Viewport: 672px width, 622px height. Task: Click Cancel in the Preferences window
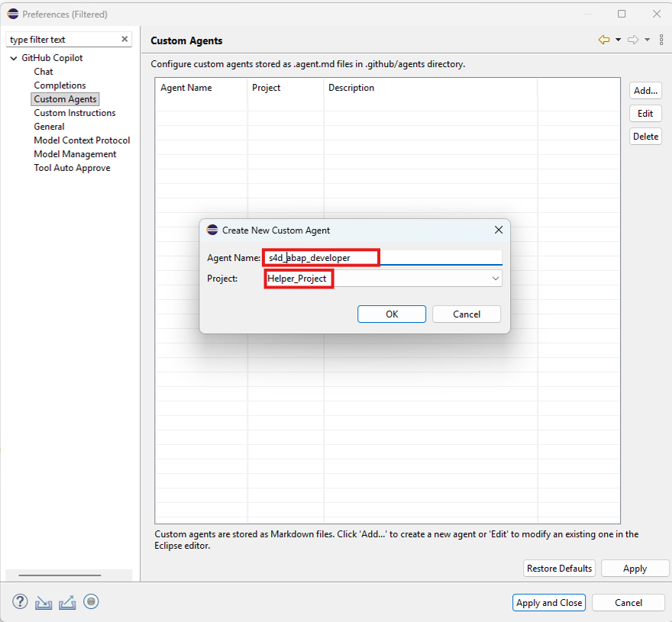point(628,603)
